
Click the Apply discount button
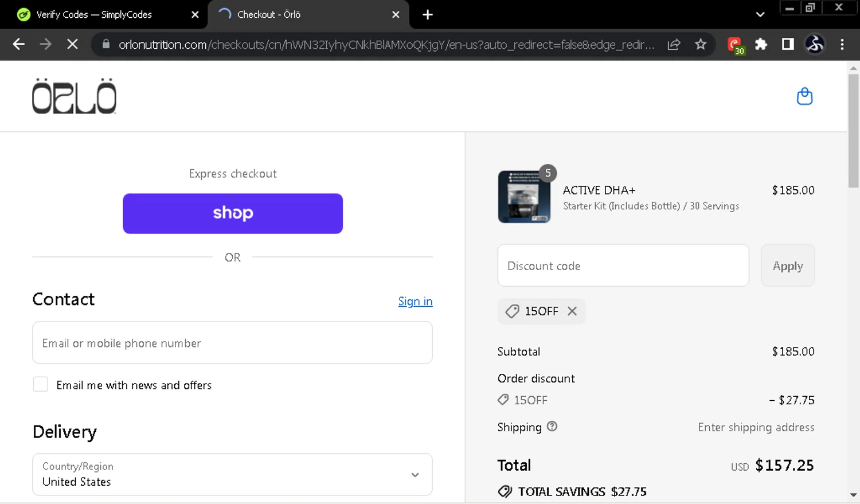click(788, 265)
